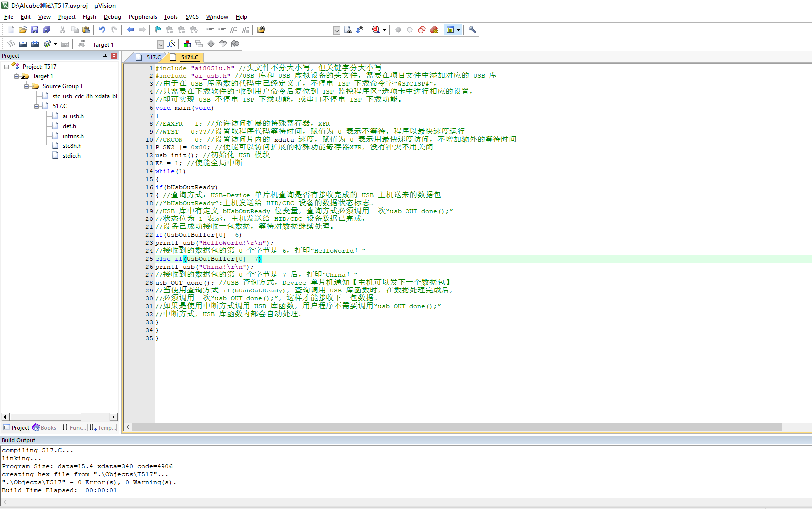
Task: Open the Find in Files binoculars icon
Action: point(261,30)
